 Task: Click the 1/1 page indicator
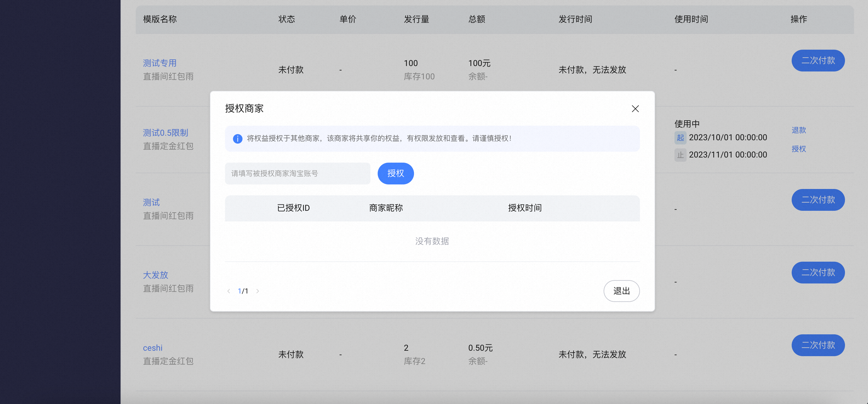(x=243, y=291)
